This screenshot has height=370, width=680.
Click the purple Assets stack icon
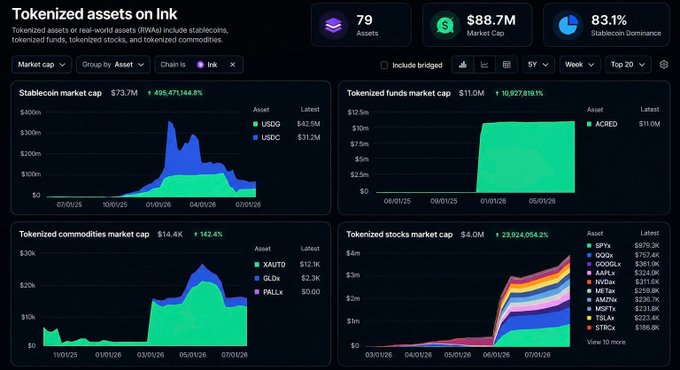click(333, 26)
